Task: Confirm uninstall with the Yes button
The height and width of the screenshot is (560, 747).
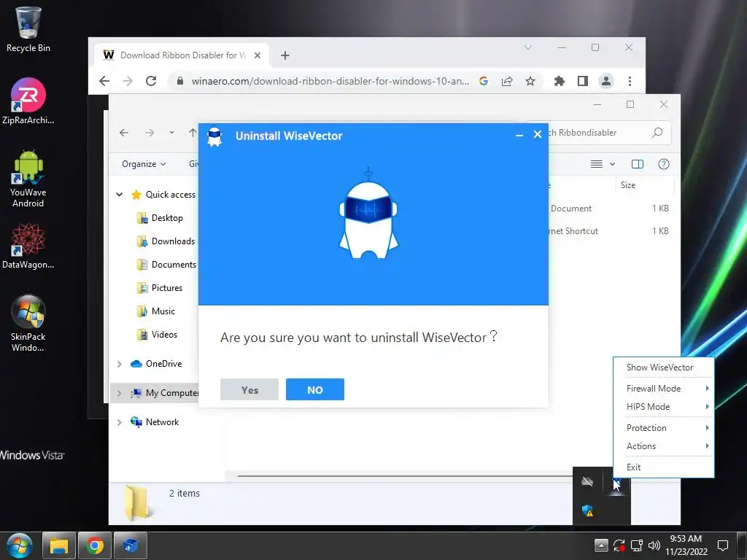Action: click(x=249, y=389)
